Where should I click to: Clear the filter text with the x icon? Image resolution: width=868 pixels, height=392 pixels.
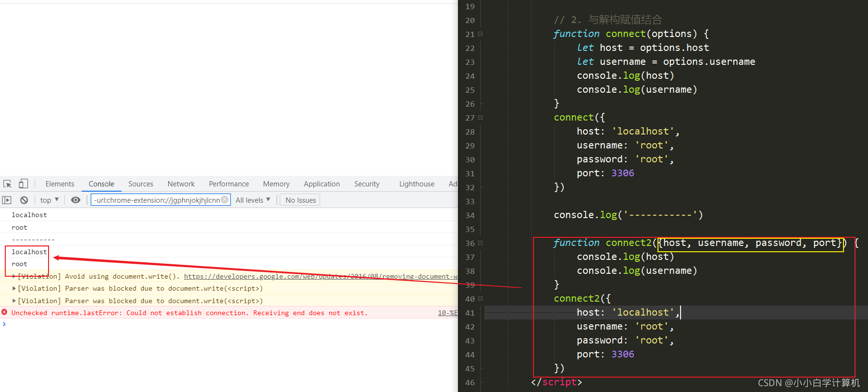tap(224, 199)
